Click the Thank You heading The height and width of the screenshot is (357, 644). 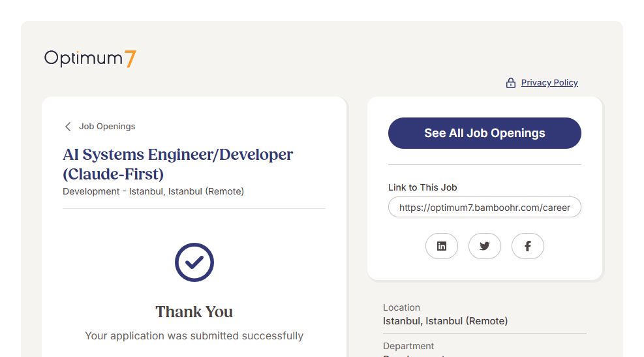coord(194,312)
